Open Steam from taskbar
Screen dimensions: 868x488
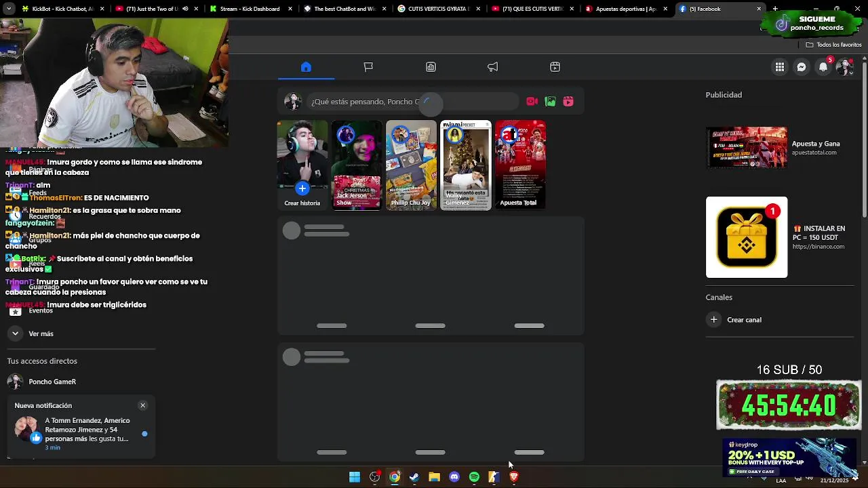tap(414, 477)
